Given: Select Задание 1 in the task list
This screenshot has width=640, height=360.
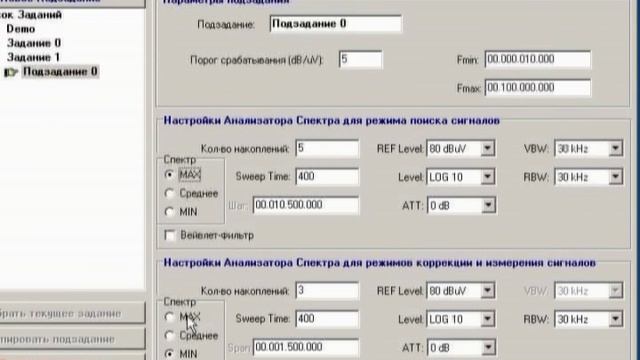Looking at the screenshot, I should 33,57.
